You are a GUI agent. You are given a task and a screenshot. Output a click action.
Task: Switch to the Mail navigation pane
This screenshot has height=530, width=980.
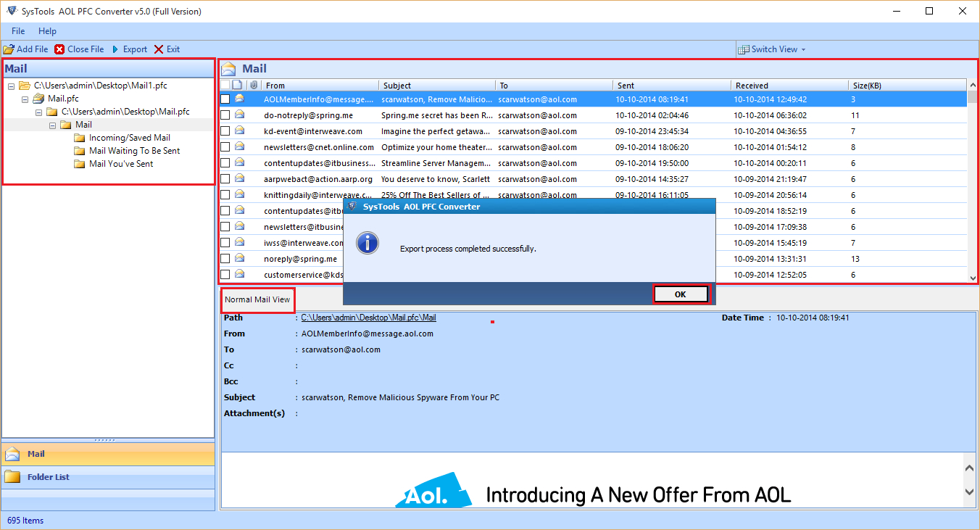click(108, 454)
